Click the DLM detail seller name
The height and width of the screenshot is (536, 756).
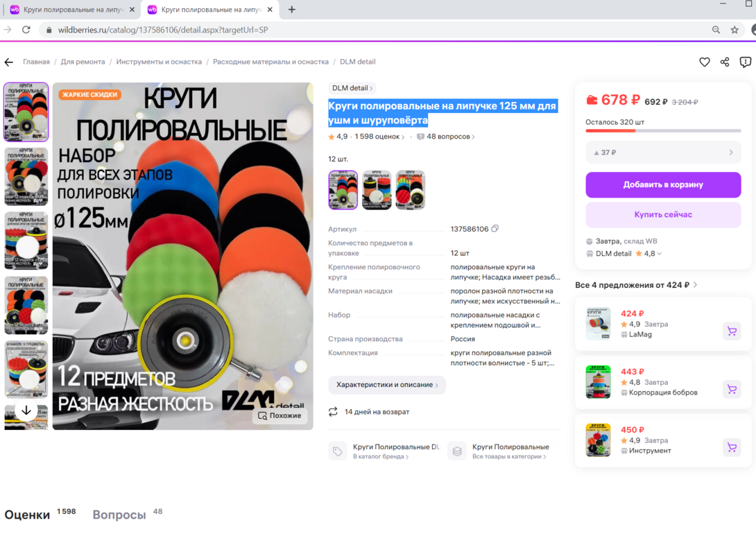(613, 254)
